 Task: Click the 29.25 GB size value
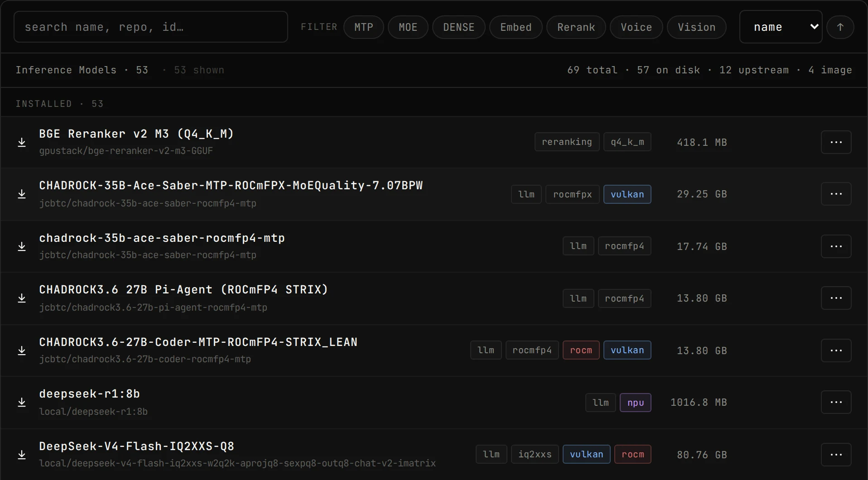click(702, 194)
